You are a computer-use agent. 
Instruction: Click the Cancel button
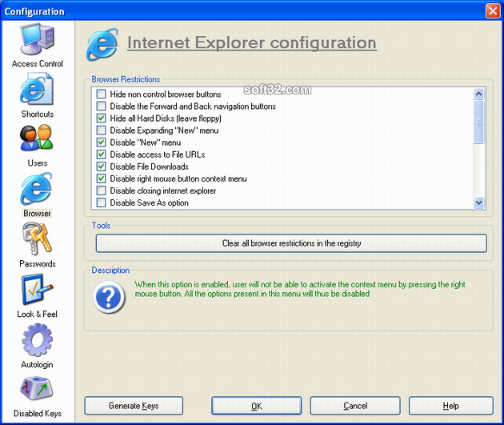(x=355, y=406)
